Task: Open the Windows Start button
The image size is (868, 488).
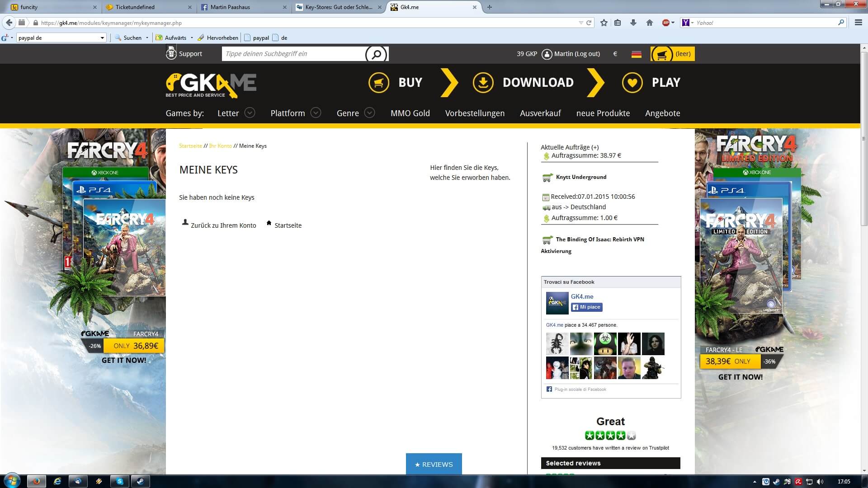Action: 12,481
